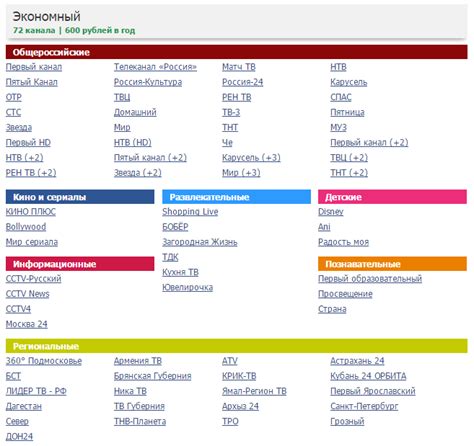
Task: Open the КИНО ПЛЮС link
Action: pyautogui.click(x=31, y=212)
